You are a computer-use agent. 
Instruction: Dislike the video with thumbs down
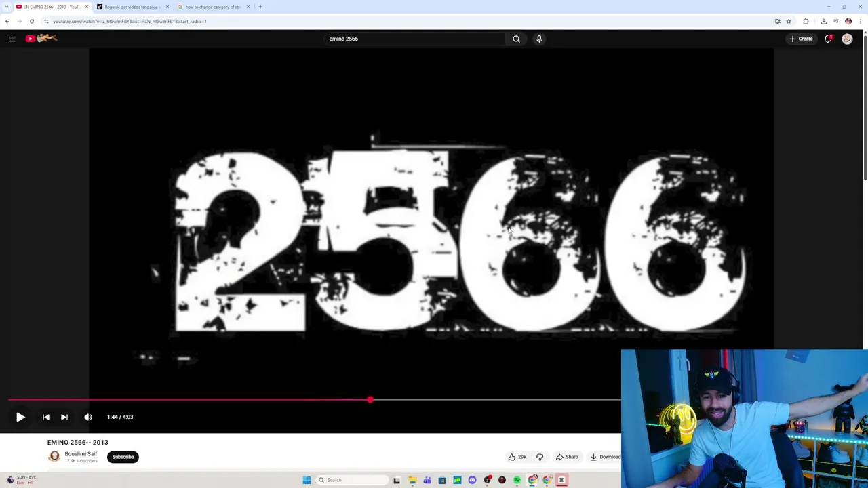pos(540,457)
